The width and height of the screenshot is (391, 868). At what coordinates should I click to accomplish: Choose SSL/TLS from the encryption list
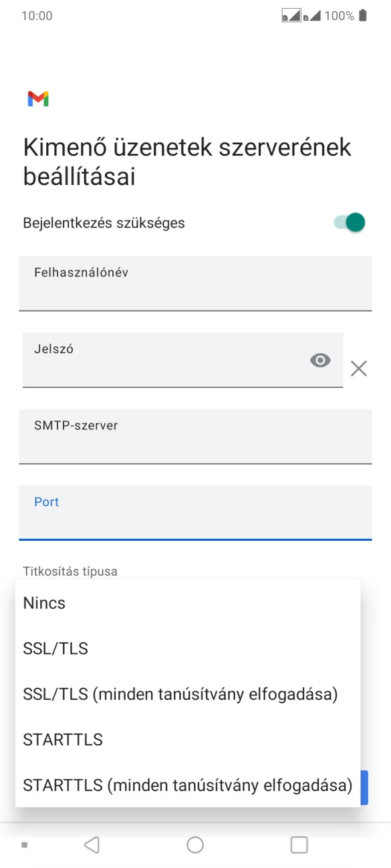[x=55, y=648]
